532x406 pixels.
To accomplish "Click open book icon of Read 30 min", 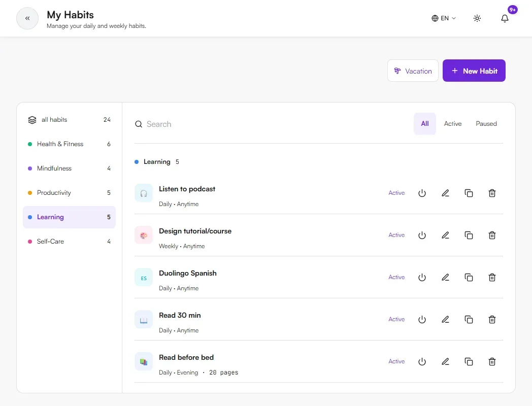I will 144,320.
